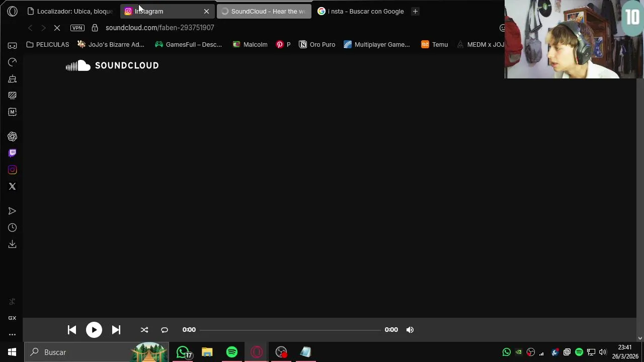644x362 pixels.
Task: Open File Explorer from the taskbar
Action: click(207, 352)
